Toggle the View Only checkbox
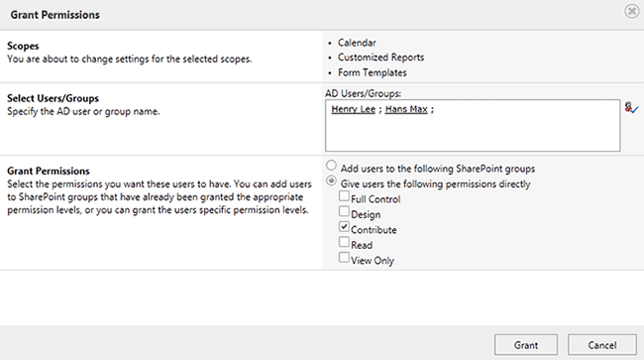The height and width of the screenshot is (360, 644). pos(344,257)
